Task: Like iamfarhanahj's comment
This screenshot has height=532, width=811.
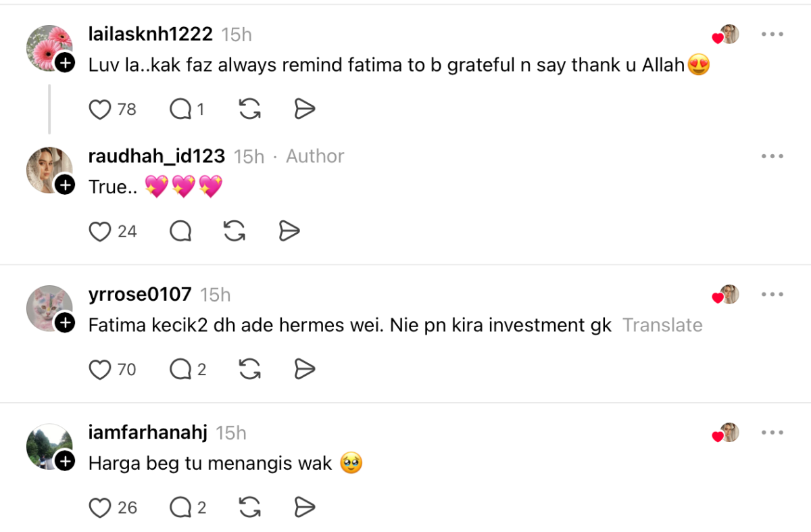Action: click(x=100, y=508)
